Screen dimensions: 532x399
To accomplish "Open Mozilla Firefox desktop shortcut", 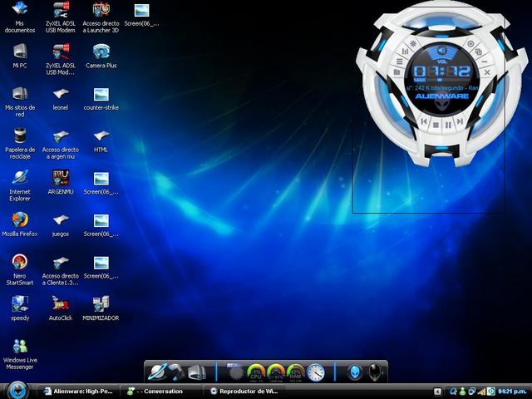I will coord(20,220).
